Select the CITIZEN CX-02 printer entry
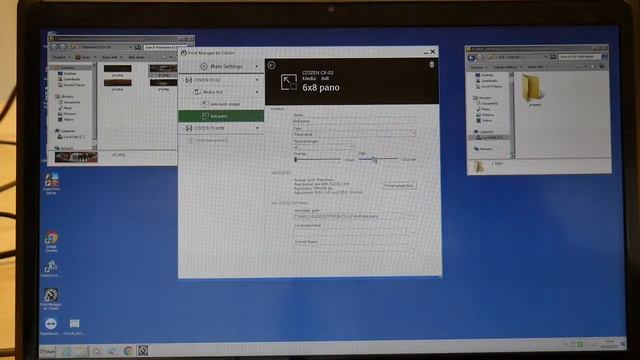 click(x=221, y=80)
